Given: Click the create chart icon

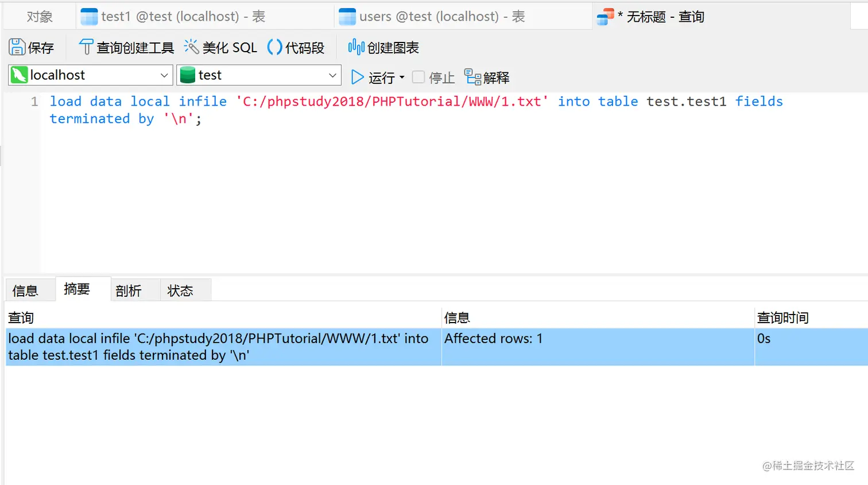Looking at the screenshot, I should [356, 47].
